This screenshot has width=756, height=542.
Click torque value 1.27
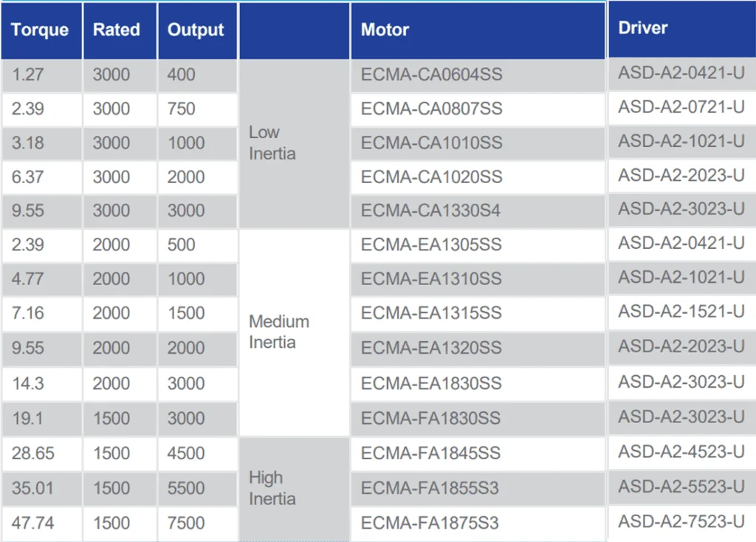click(x=27, y=75)
